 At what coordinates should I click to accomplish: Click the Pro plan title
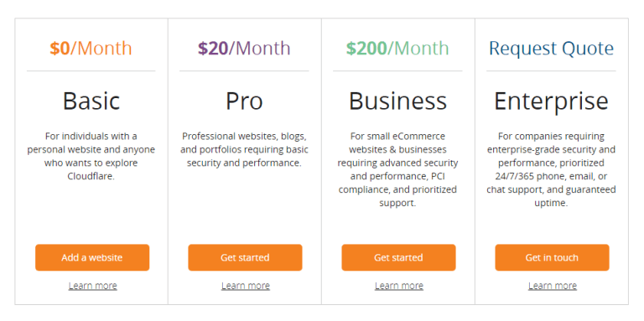coord(244,101)
